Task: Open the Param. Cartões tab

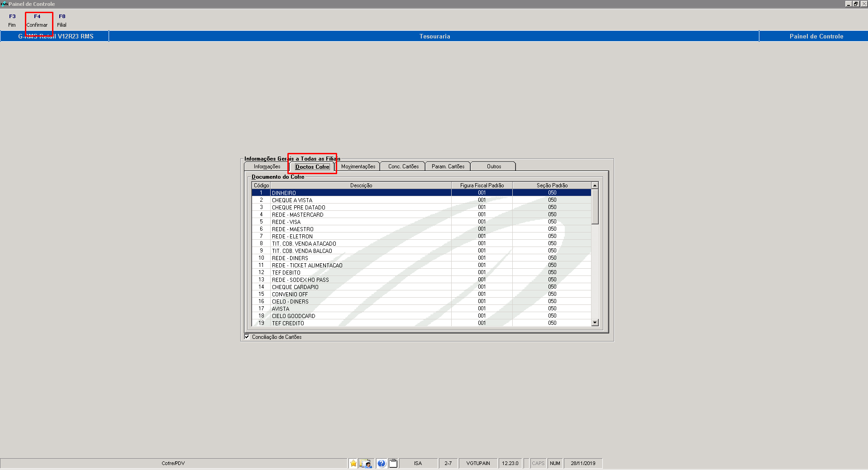Action: point(448,166)
